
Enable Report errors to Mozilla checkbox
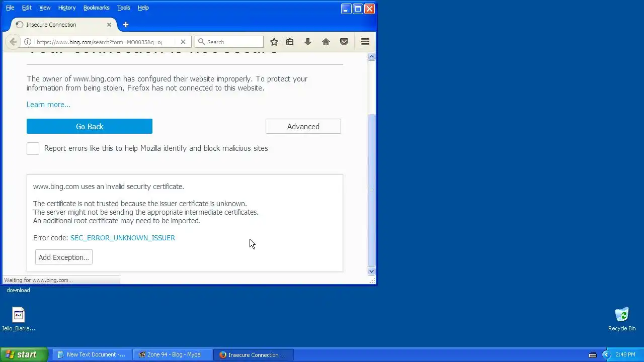click(33, 148)
